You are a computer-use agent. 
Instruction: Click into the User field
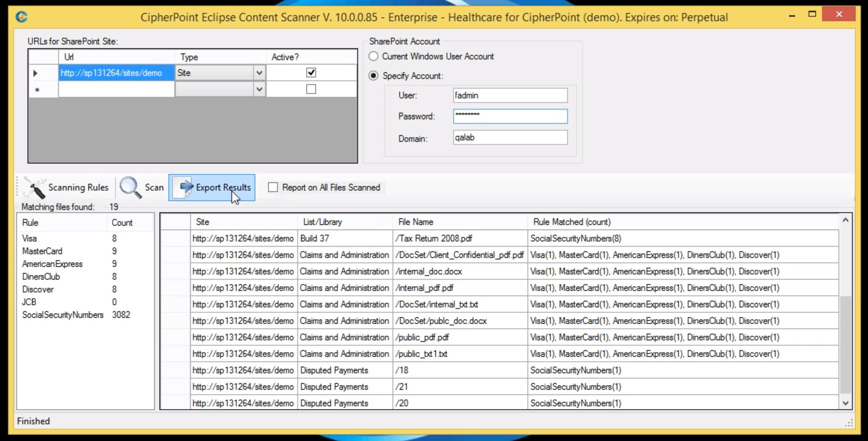click(x=510, y=95)
